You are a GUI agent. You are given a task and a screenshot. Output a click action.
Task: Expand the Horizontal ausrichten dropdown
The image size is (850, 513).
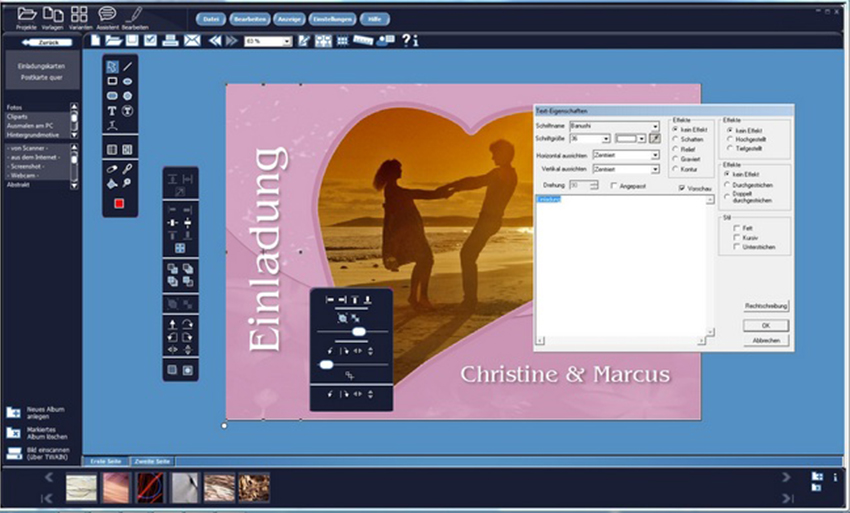coord(655,156)
